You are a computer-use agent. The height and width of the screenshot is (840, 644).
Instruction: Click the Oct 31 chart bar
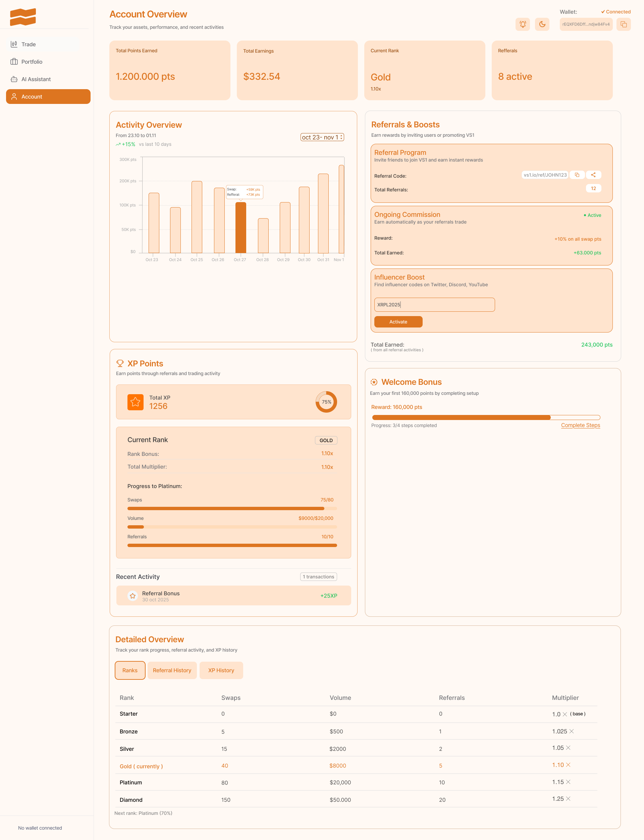pos(323,213)
